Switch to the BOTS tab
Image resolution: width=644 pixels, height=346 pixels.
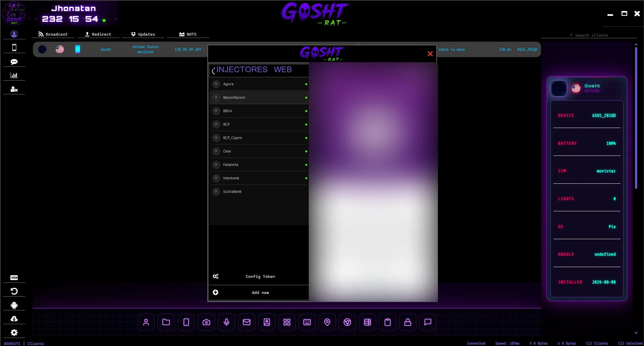[x=188, y=34]
